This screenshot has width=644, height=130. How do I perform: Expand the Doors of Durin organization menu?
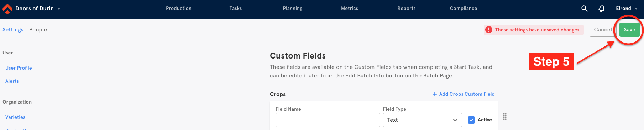59,9
